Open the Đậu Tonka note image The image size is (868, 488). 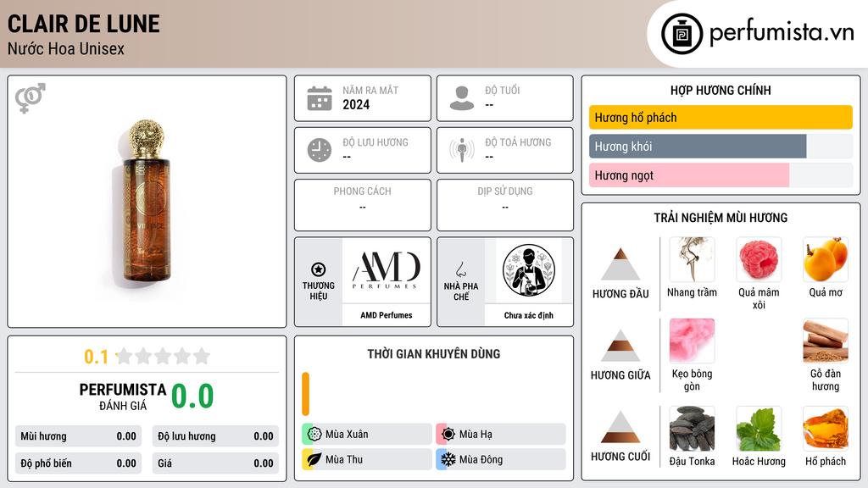click(x=692, y=429)
